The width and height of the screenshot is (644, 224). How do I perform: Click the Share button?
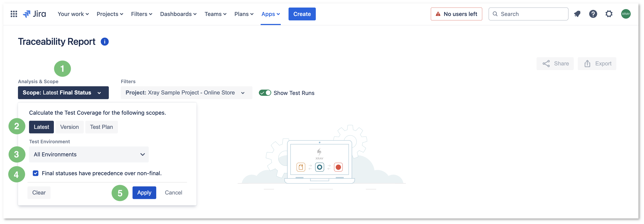555,64
